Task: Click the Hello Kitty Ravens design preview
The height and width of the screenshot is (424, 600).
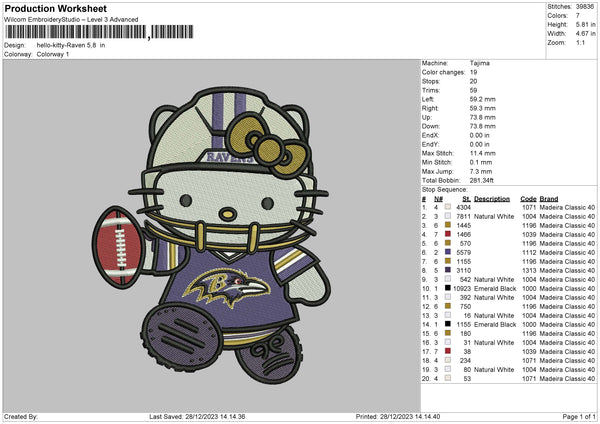Action: click(210, 235)
